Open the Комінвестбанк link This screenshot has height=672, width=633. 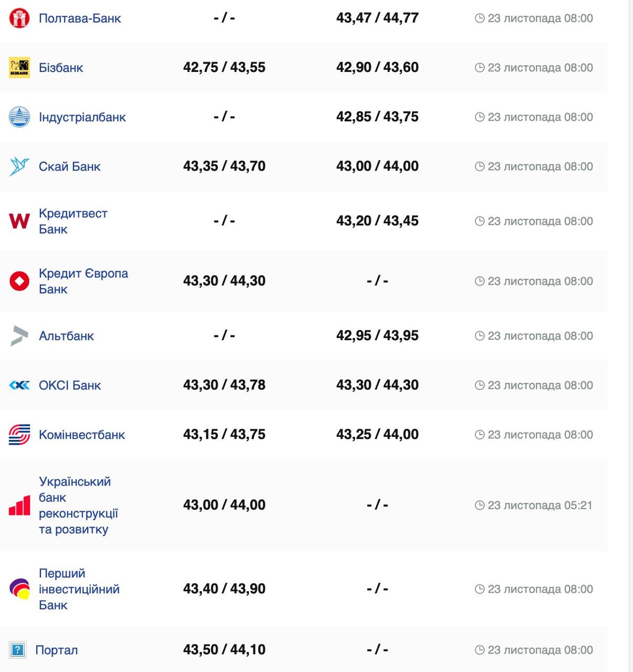[82, 435]
